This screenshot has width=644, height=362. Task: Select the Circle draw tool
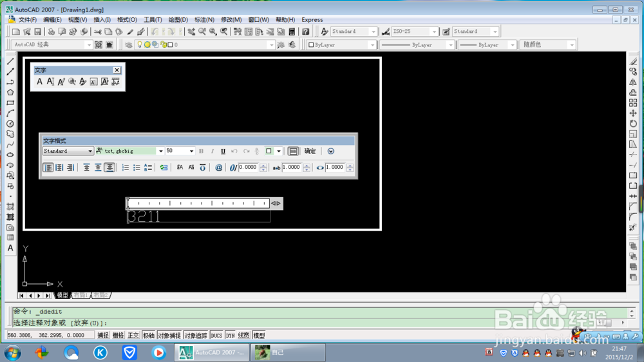tap(10, 124)
